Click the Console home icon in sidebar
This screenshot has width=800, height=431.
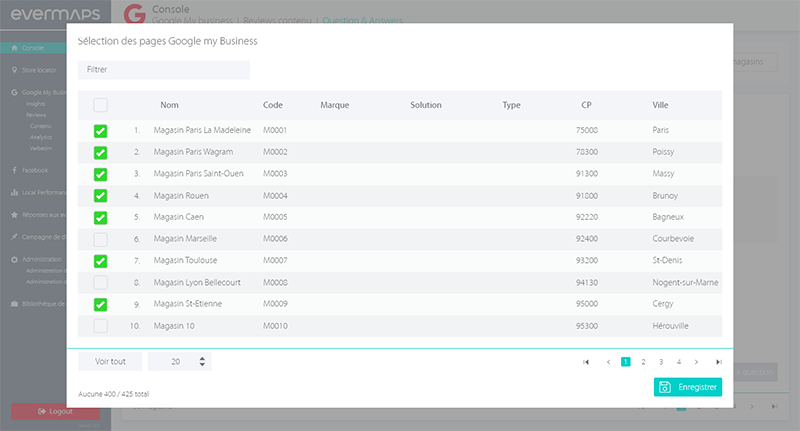[13, 48]
